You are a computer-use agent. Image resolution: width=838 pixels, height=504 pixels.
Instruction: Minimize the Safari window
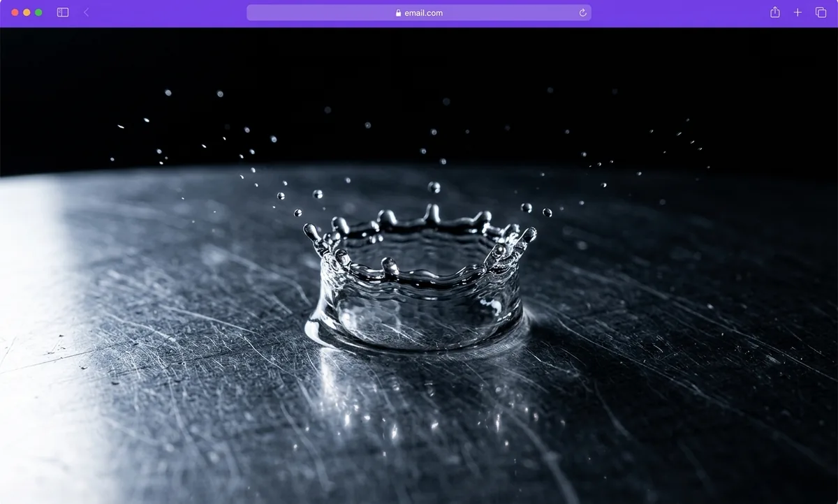[x=27, y=13]
